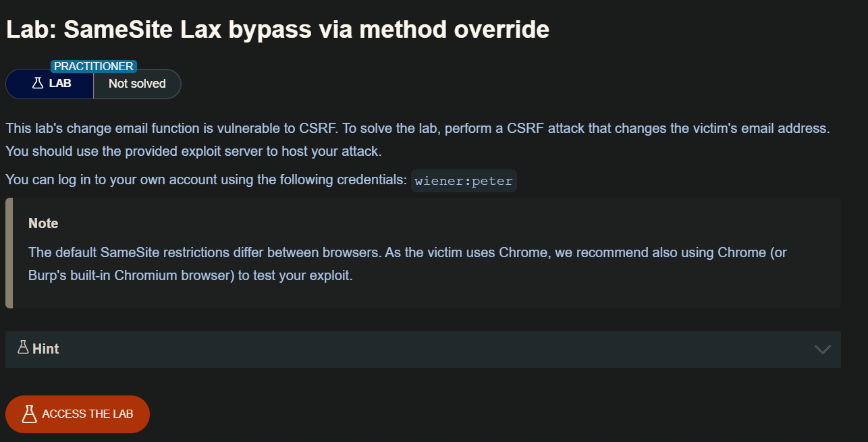868x442 pixels.
Task: Click the flask icon in the LAB badge
Action: pos(38,84)
